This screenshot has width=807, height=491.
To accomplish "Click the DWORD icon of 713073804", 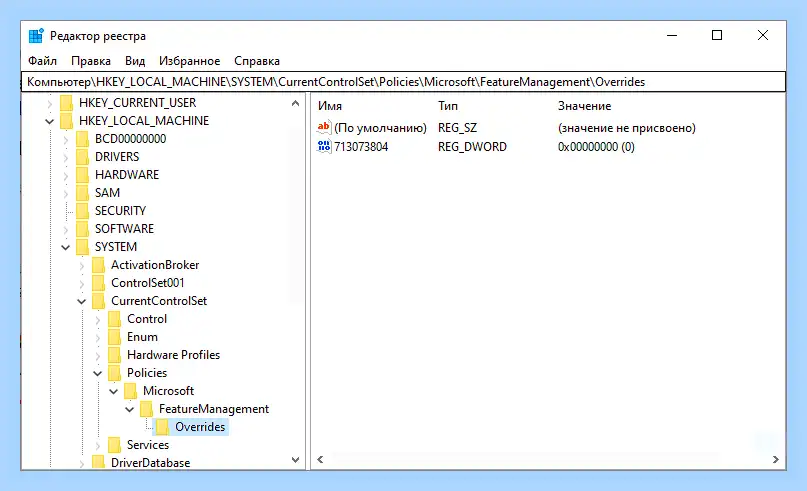I will pos(324,147).
